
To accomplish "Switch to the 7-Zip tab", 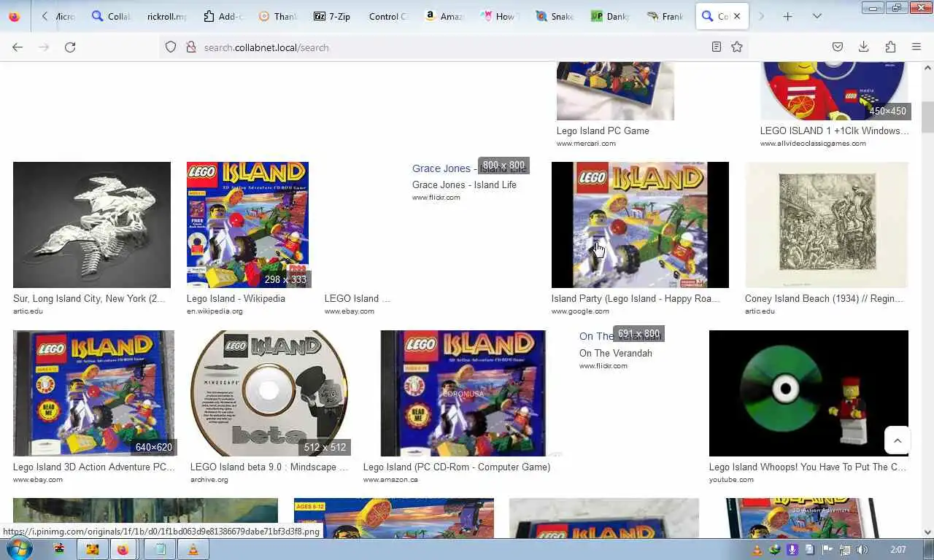I will [x=332, y=16].
